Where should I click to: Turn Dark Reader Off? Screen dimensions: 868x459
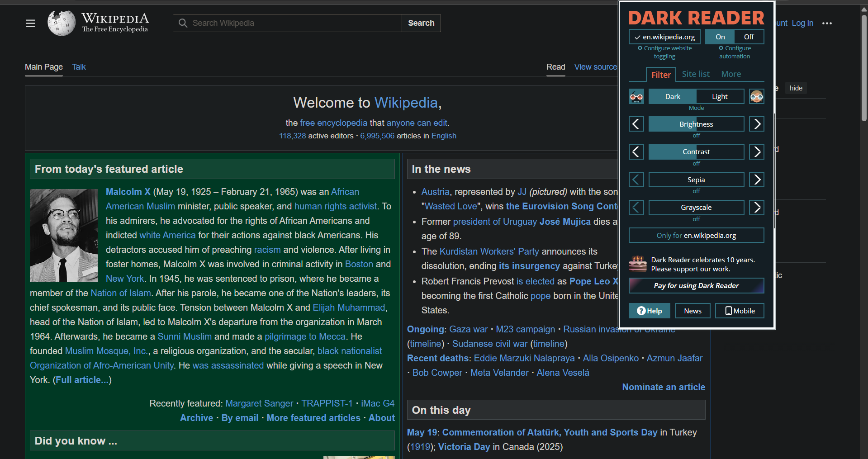[748, 37]
